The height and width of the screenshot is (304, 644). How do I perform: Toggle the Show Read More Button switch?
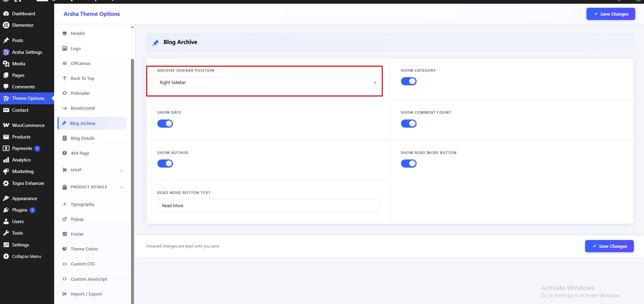coord(409,164)
